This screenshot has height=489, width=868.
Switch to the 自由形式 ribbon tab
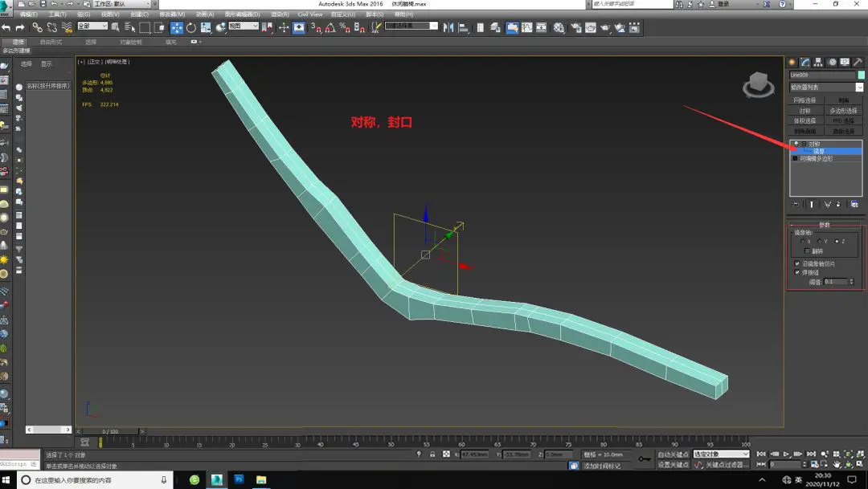(x=51, y=42)
